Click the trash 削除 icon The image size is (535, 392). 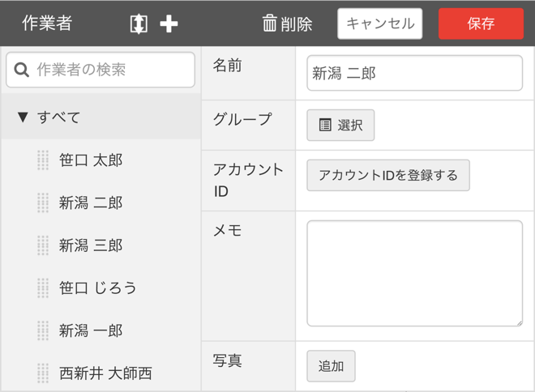pyautogui.click(x=270, y=24)
